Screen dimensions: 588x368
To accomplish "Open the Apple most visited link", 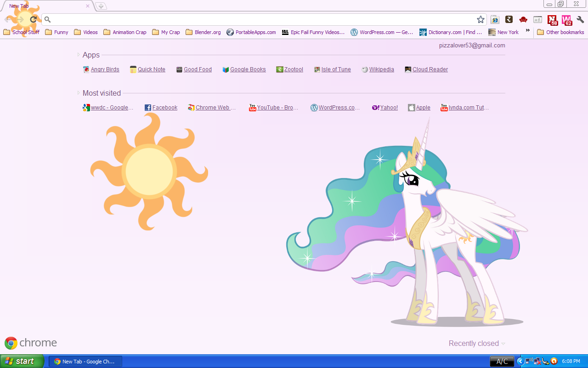I will pyautogui.click(x=419, y=108).
